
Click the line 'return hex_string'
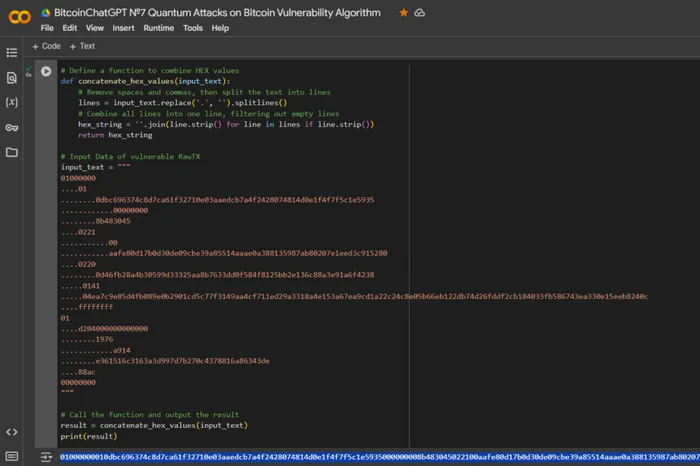(x=115, y=135)
